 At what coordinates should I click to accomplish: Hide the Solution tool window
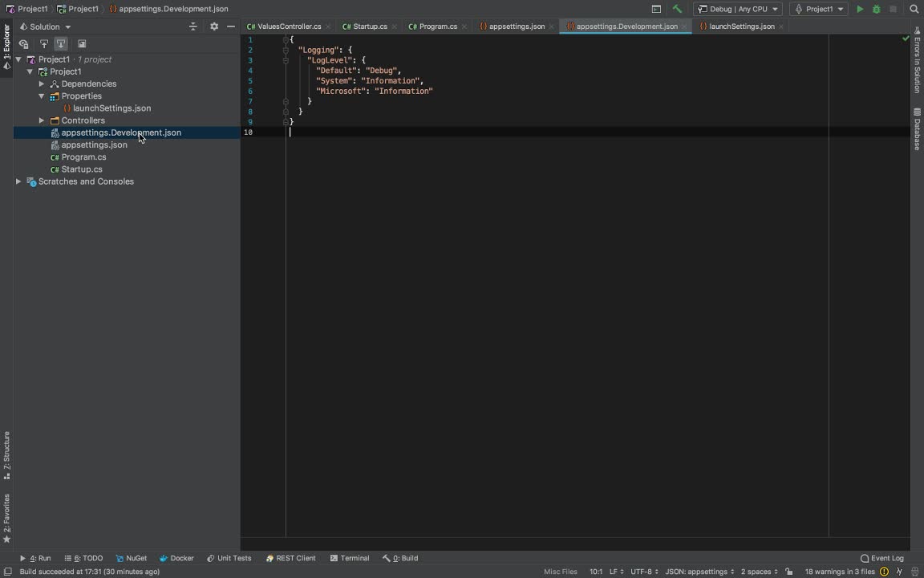(x=231, y=26)
